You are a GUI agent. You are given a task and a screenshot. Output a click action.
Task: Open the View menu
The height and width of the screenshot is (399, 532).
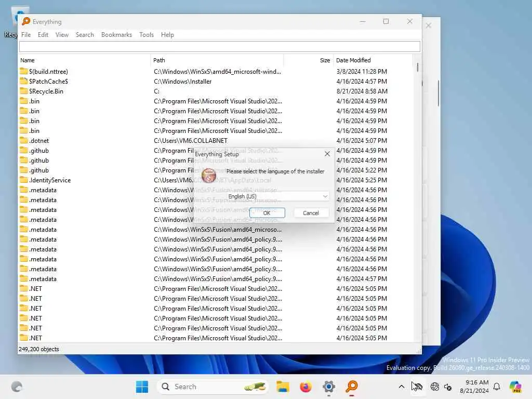tap(62, 35)
